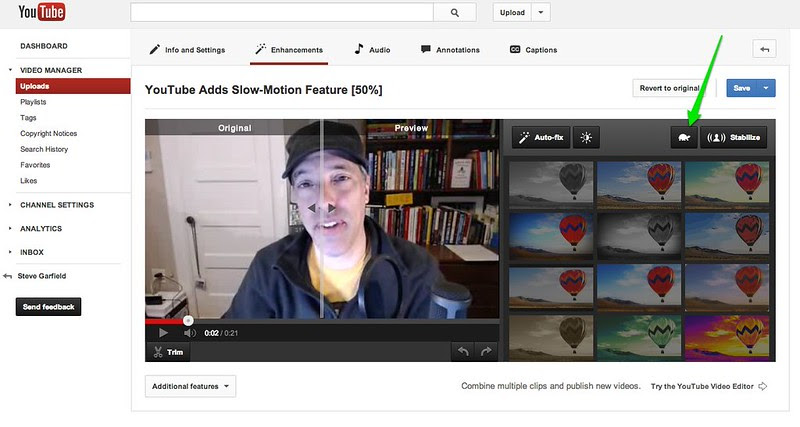The image size is (800, 427).
Task: Save the video enhancements
Action: [742, 88]
